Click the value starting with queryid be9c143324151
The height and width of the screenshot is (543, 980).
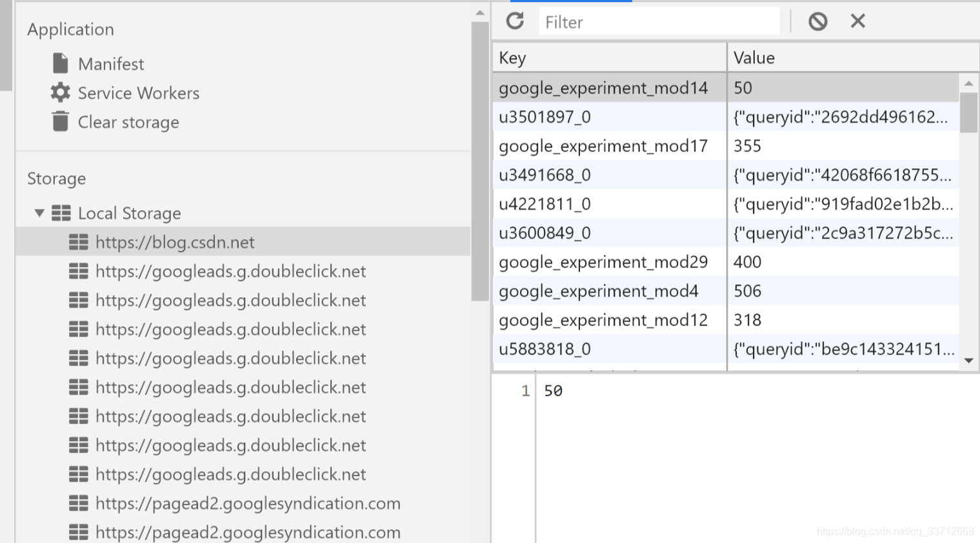(843, 349)
